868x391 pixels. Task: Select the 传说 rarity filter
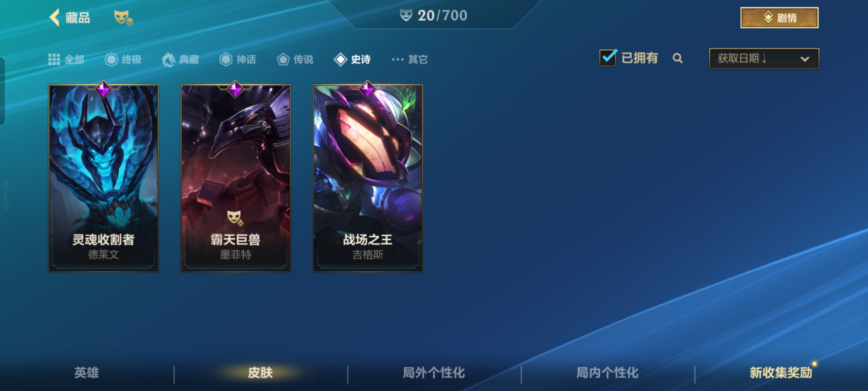click(295, 59)
